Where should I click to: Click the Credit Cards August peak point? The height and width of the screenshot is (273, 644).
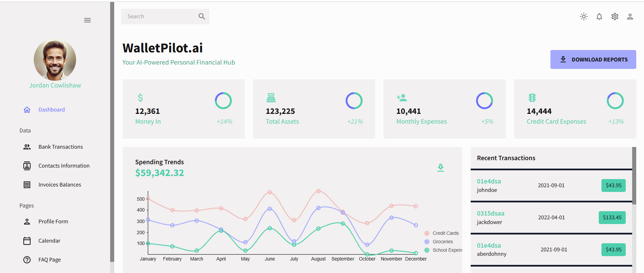318,191
